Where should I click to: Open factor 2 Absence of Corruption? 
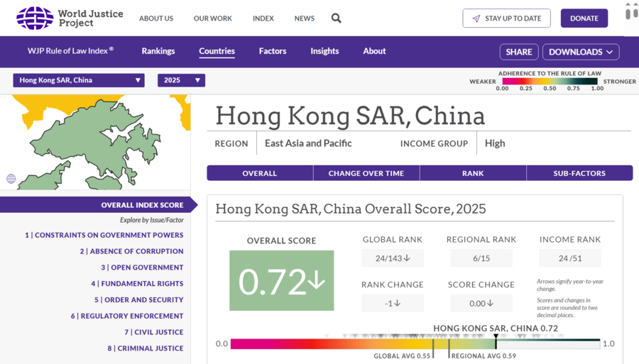pyautogui.click(x=131, y=251)
